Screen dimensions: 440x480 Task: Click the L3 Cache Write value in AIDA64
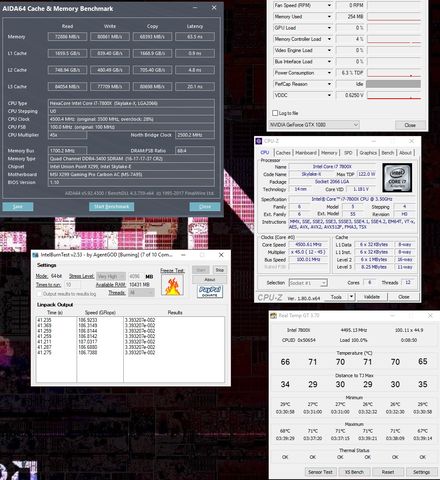coord(110,87)
